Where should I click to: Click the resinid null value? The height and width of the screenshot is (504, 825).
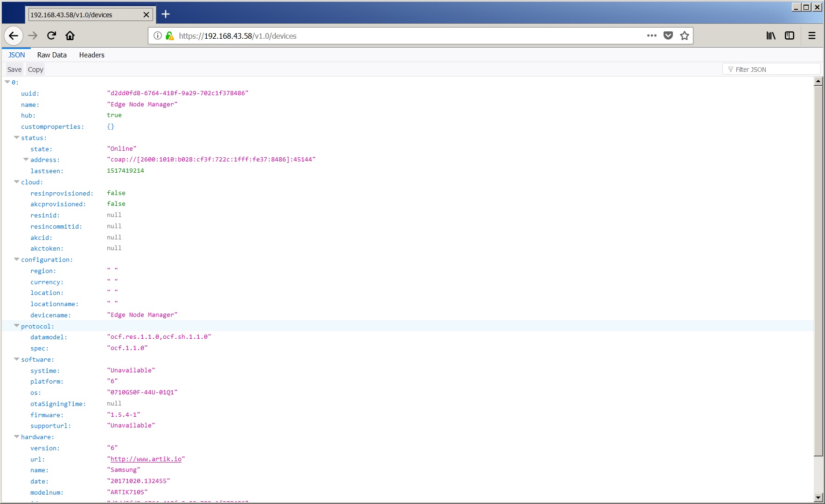[x=114, y=215]
